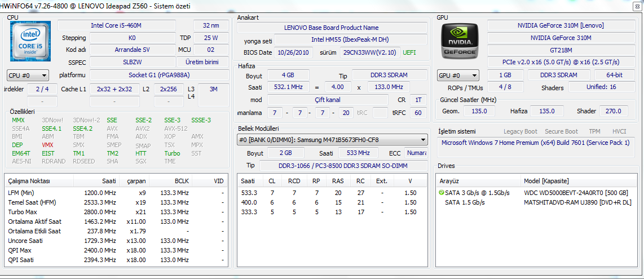Screen dimensions: 644x279
Task: Select the Ortalama Etkili Saat row
Action: point(116,231)
